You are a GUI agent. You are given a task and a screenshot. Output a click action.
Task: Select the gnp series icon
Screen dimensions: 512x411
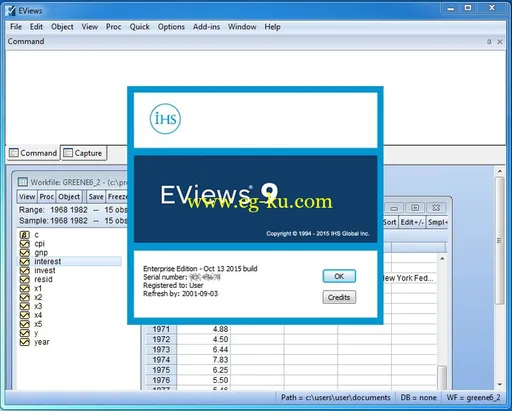click(25, 253)
